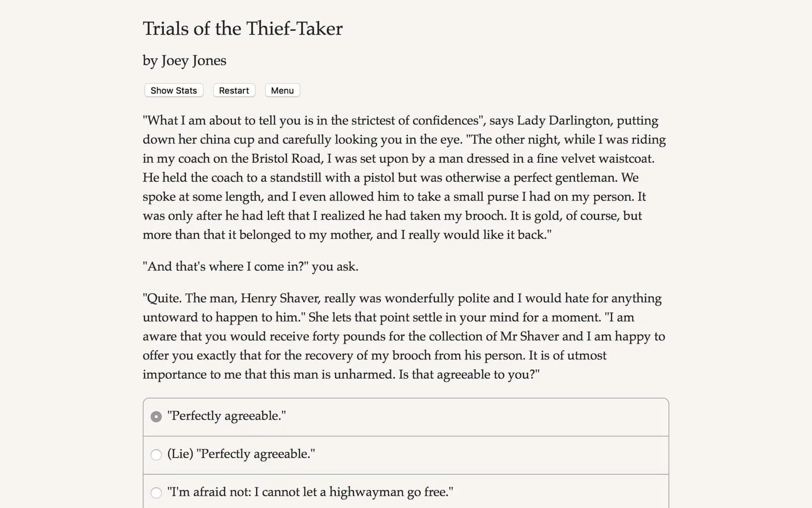Click the last choice about the highwayman
812x508 pixels.
pyautogui.click(x=310, y=492)
